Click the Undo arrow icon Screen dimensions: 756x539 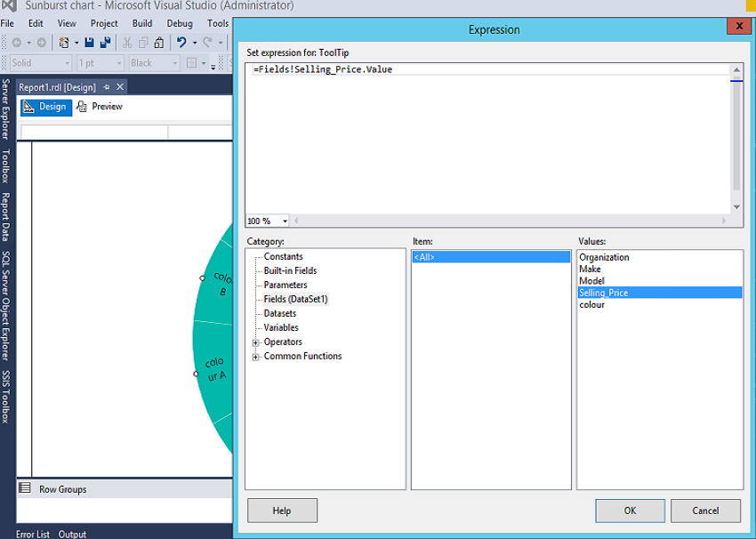coord(181,43)
